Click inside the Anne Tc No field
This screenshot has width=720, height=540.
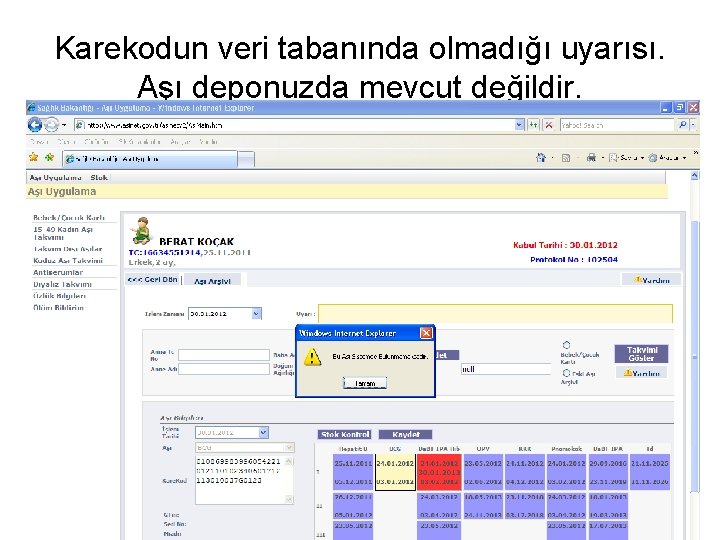(x=224, y=355)
